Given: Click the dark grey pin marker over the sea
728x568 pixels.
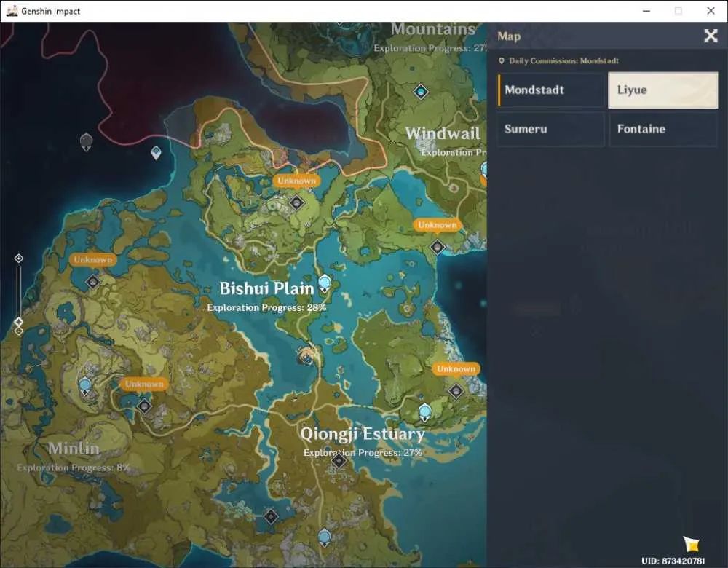Looking at the screenshot, I should pos(87,141).
